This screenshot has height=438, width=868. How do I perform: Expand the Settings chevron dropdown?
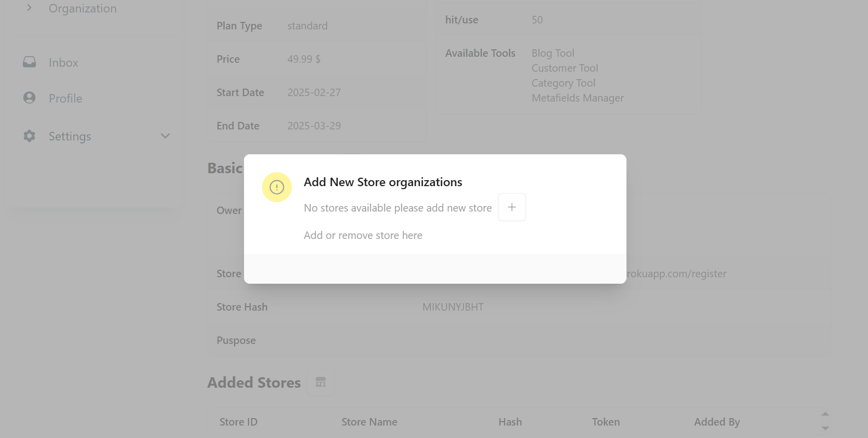click(x=165, y=136)
